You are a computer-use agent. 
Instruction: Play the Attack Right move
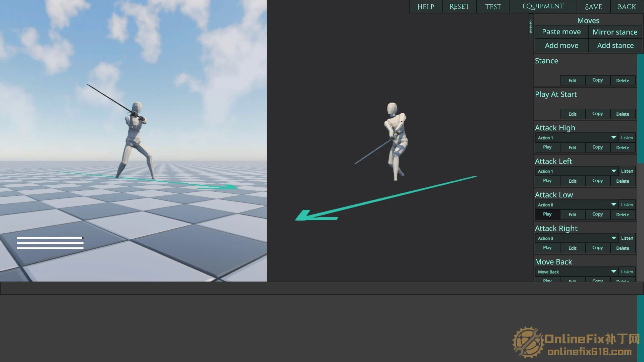[547, 248]
